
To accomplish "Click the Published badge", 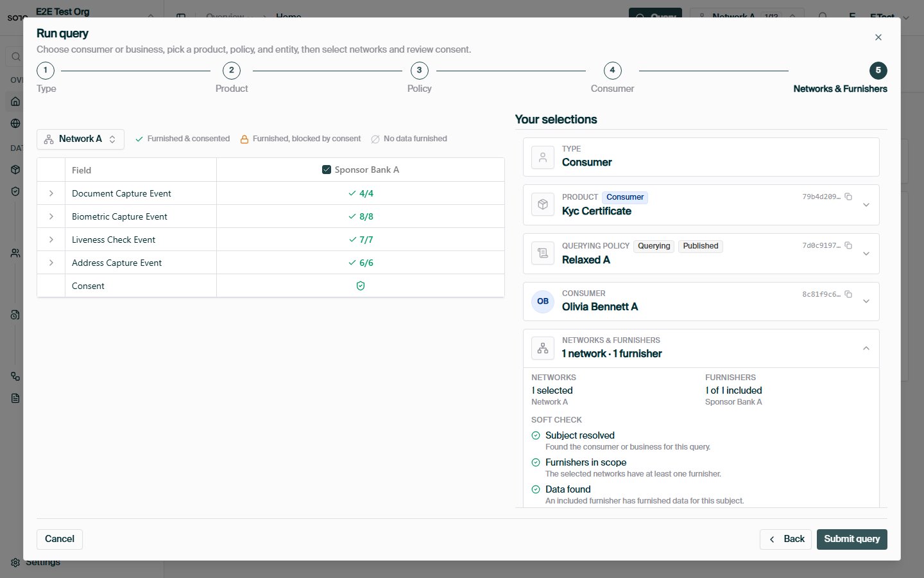I will [701, 246].
